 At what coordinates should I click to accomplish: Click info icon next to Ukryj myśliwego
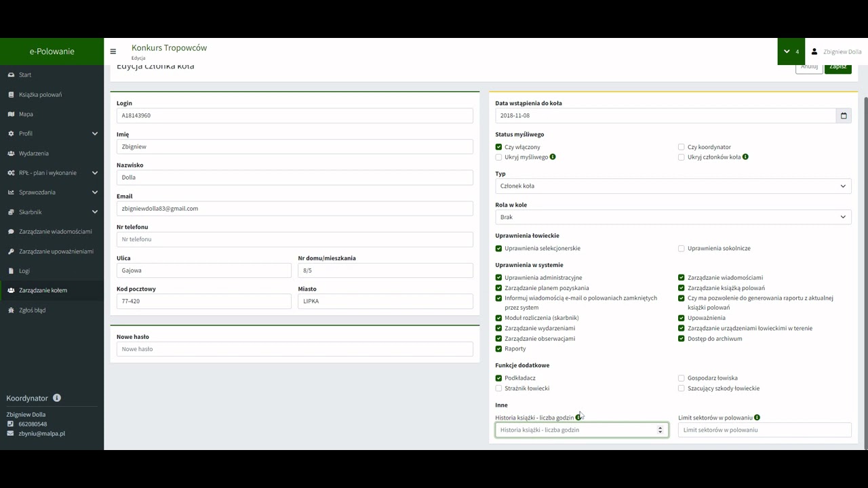click(553, 157)
